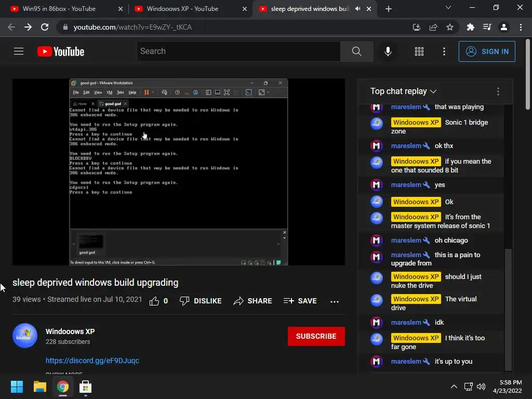Open more actions ellipsis under video
The image size is (532, 399).
click(x=335, y=301)
